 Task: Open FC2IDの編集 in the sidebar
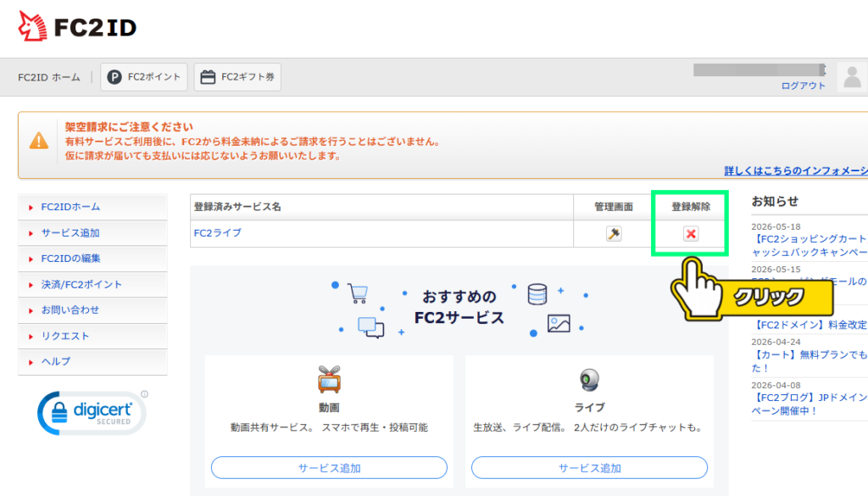(92, 259)
